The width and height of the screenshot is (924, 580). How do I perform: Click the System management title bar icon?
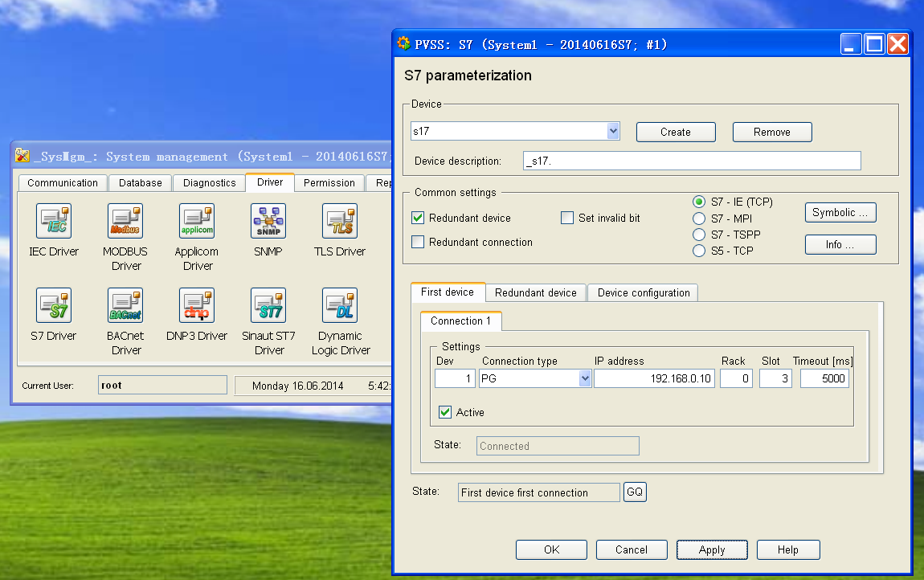click(22, 156)
